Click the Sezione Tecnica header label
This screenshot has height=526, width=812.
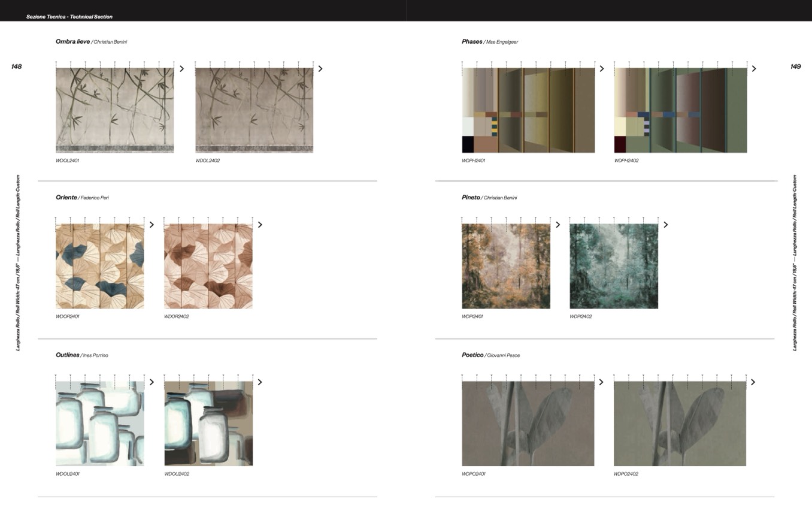click(x=69, y=17)
